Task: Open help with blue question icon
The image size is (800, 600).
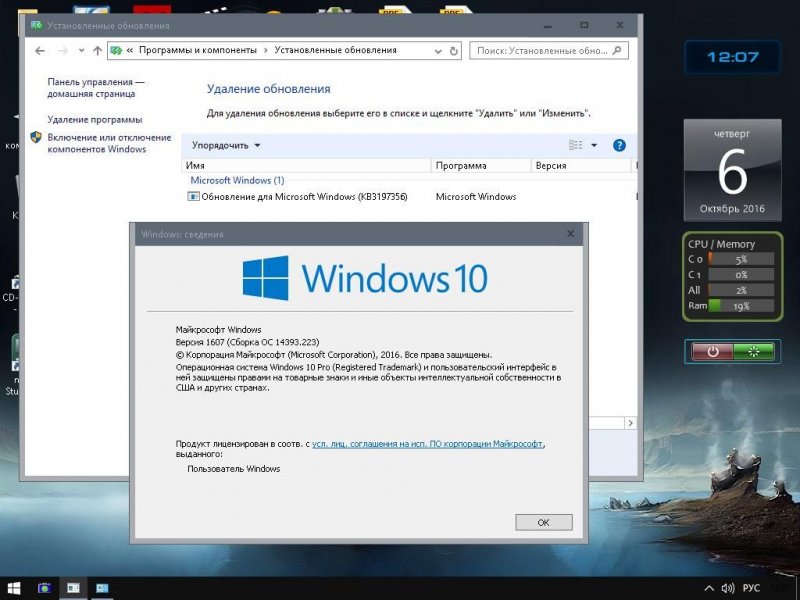Action: click(x=619, y=145)
